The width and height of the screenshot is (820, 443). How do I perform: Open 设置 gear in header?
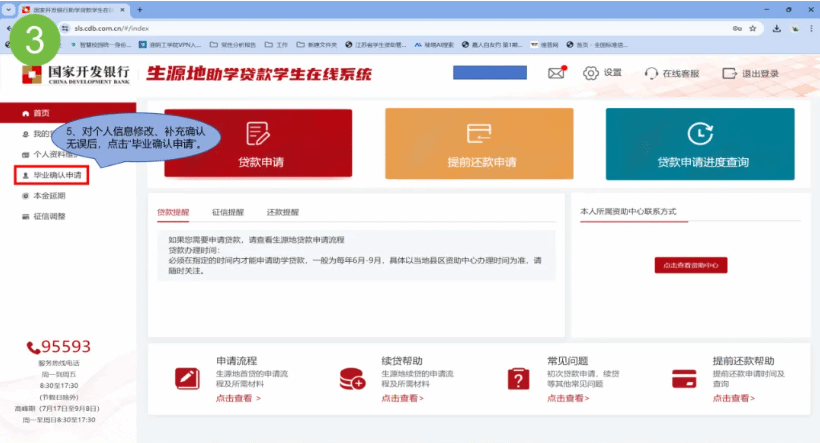click(x=602, y=73)
